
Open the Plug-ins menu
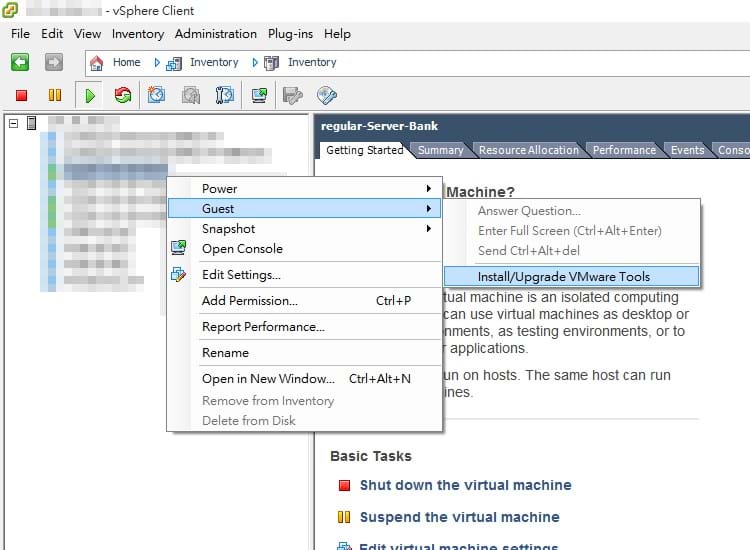tap(290, 34)
